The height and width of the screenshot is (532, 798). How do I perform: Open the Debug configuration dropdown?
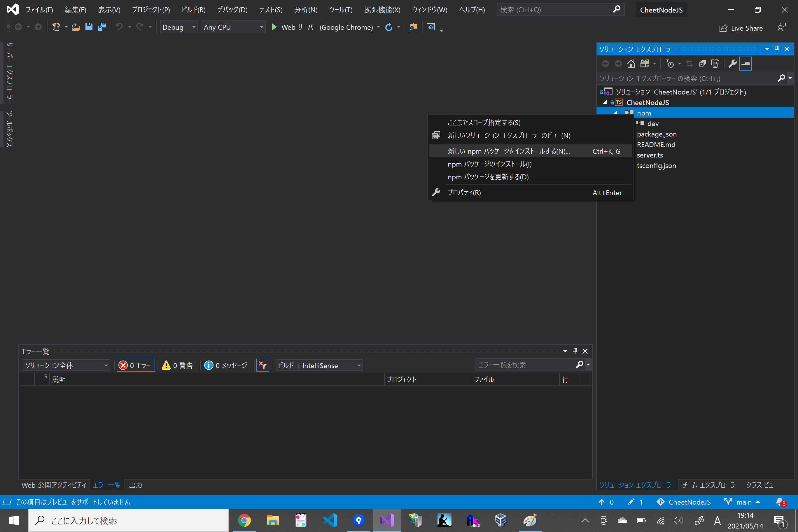[179, 27]
